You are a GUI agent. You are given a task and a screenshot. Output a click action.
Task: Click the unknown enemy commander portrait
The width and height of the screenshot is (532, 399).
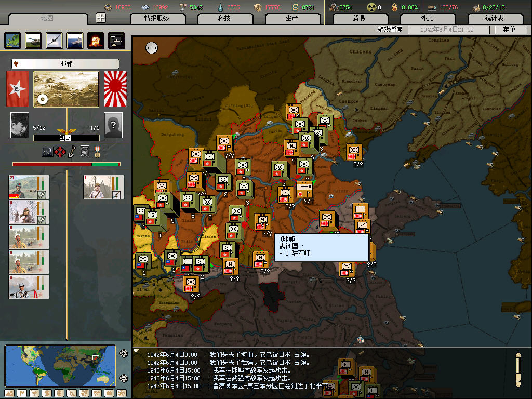click(113, 125)
